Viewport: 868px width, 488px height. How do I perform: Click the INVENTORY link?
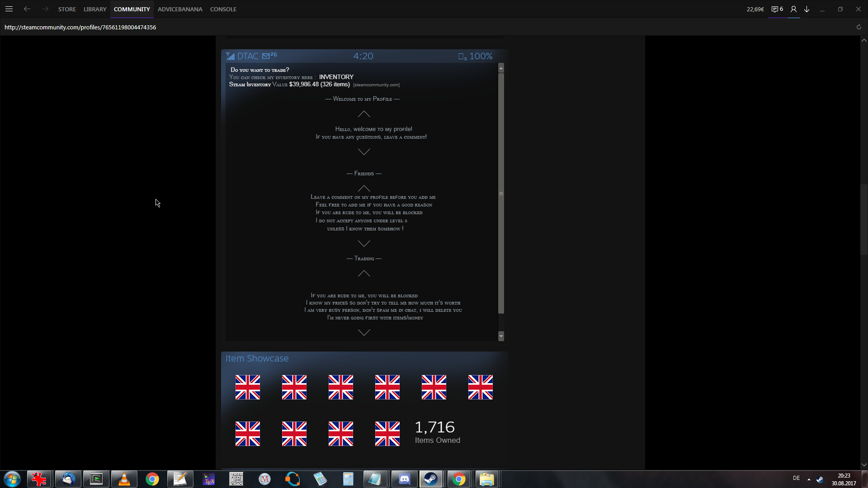[x=336, y=77]
